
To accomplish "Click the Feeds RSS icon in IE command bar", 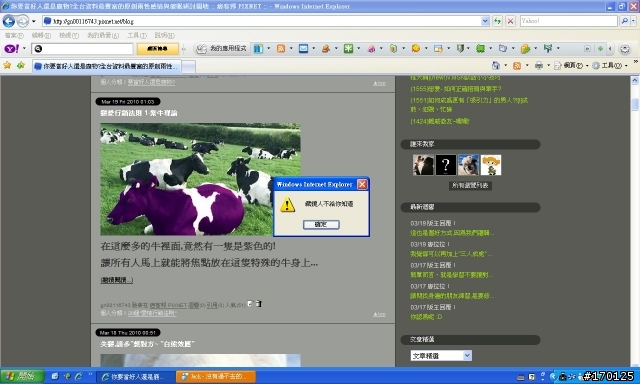I will pyautogui.click(x=517, y=66).
